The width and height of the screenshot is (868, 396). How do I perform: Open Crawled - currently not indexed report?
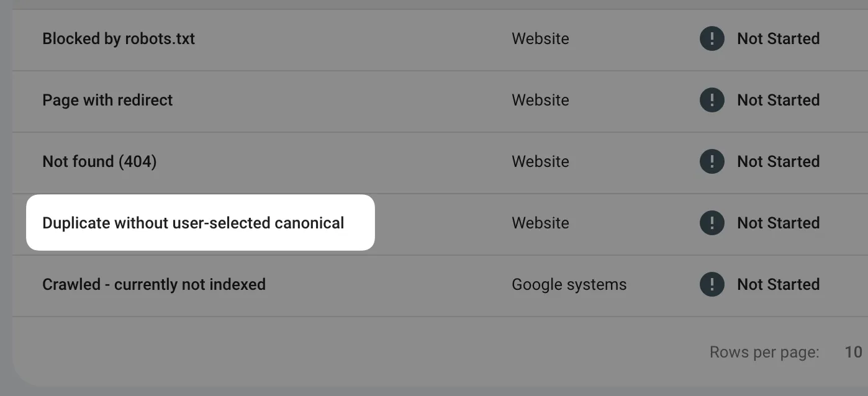point(154,284)
